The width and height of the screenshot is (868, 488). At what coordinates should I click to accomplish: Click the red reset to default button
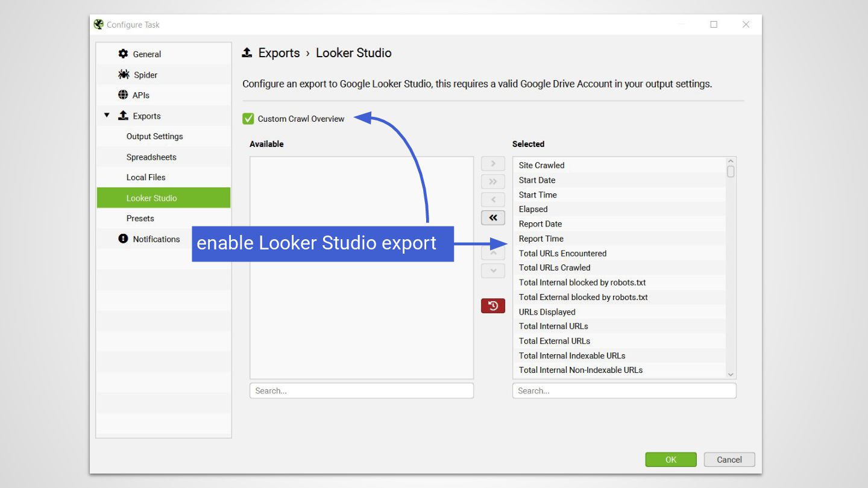(x=493, y=306)
